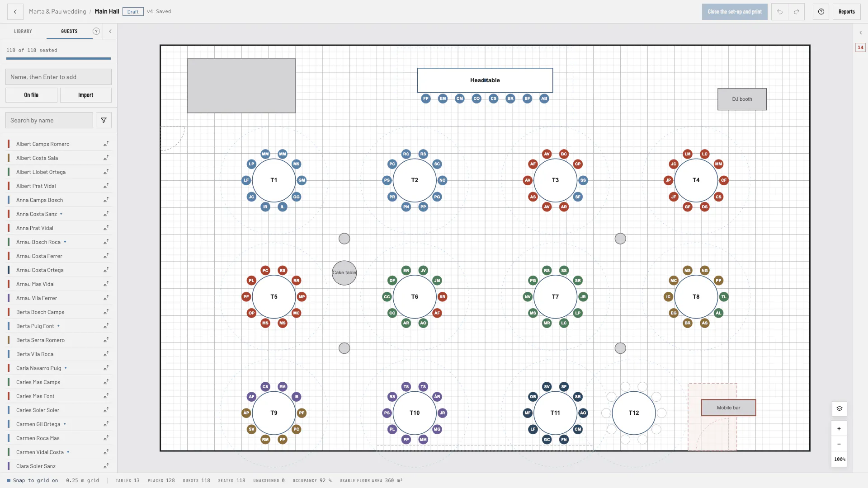The height and width of the screenshot is (488, 868).
Task: Locate Arnau Mas Vidal's seat icon
Action: (106, 284)
